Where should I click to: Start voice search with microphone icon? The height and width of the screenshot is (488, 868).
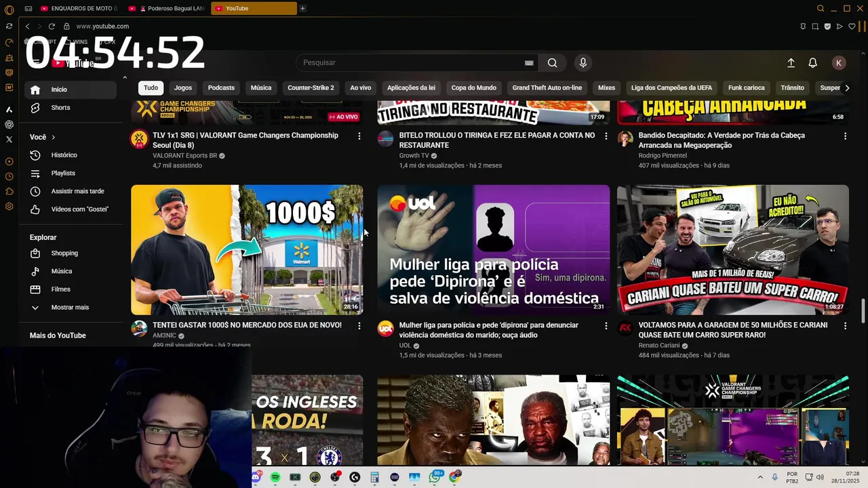coord(583,63)
